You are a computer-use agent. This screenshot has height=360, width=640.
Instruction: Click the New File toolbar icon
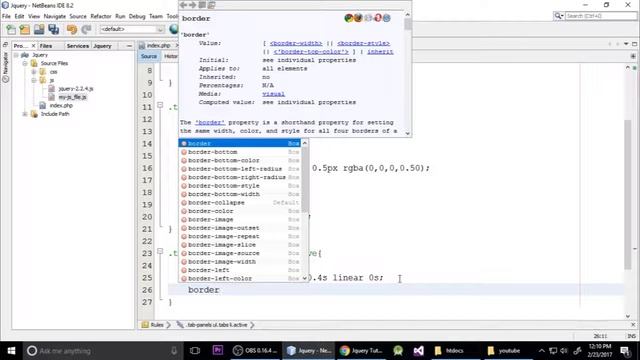[11, 29]
